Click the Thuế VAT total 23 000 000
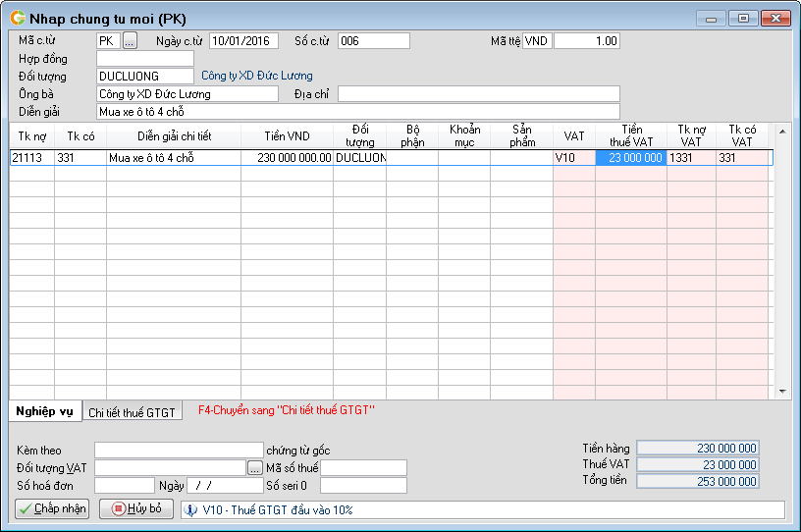The width and height of the screenshot is (801, 532). click(698, 464)
